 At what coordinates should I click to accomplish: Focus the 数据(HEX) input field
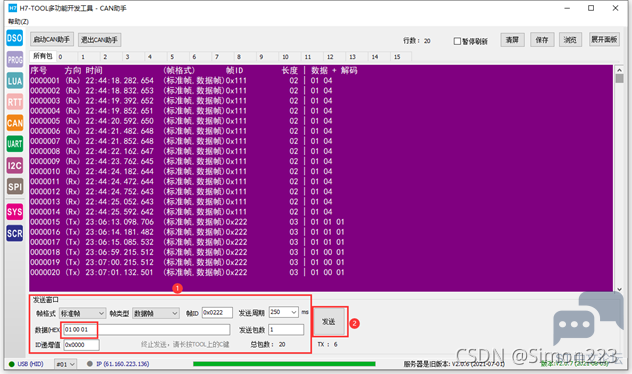146,330
